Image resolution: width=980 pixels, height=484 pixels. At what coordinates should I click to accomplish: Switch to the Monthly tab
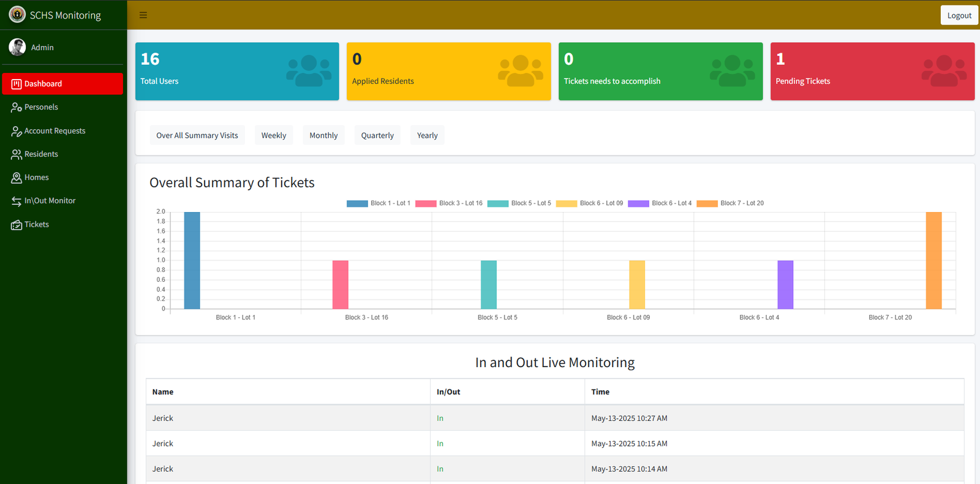coord(323,135)
